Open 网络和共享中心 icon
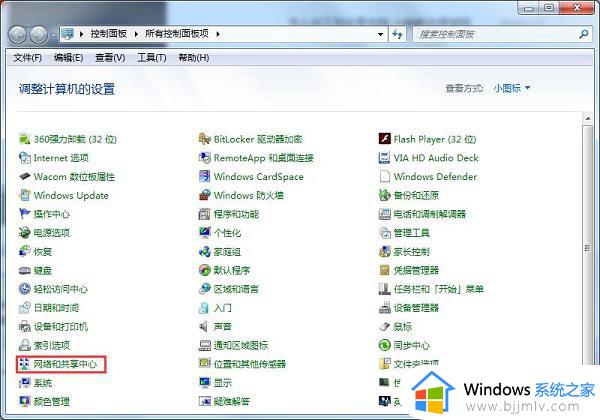 click(x=24, y=364)
